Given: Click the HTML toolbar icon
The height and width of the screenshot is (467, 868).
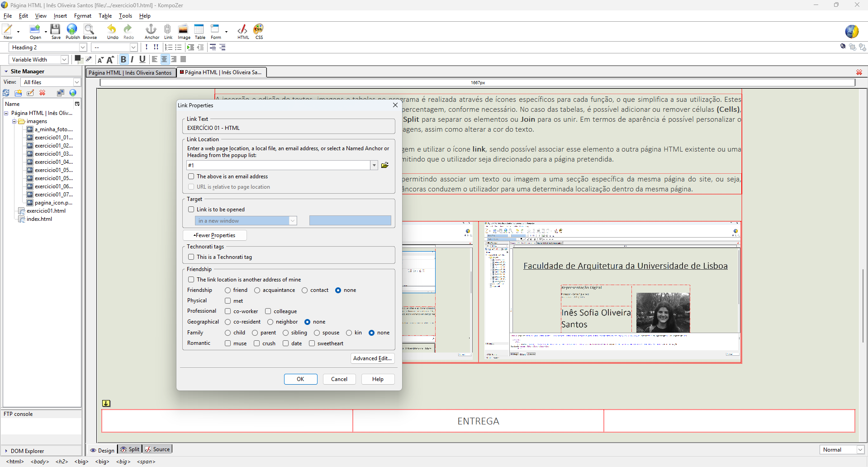Looking at the screenshot, I should (x=243, y=30).
